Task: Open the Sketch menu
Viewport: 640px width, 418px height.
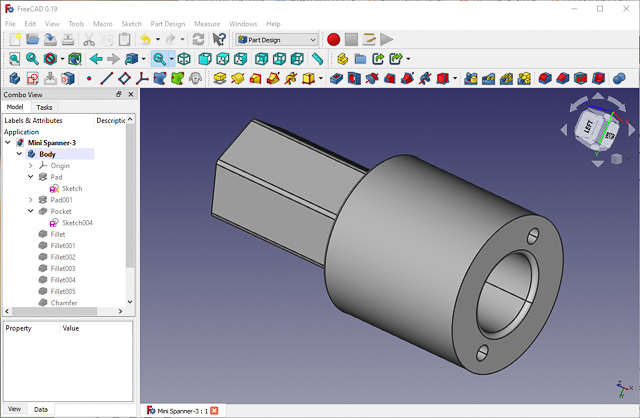Action: pyautogui.click(x=131, y=23)
